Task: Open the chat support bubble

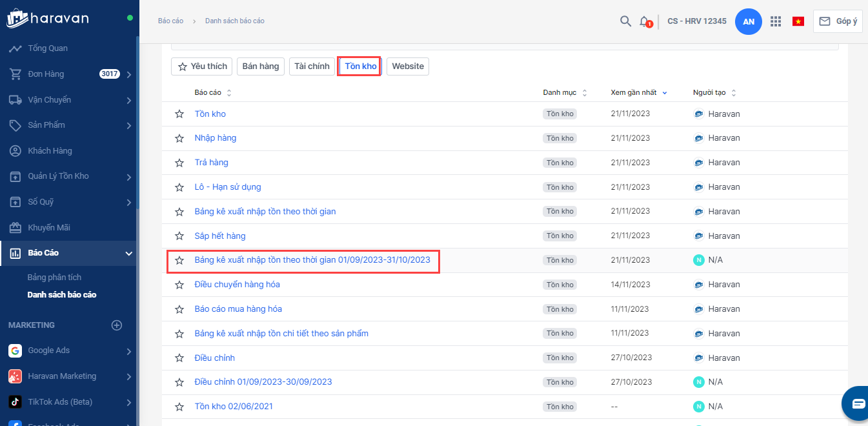Action: (x=858, y=404)
